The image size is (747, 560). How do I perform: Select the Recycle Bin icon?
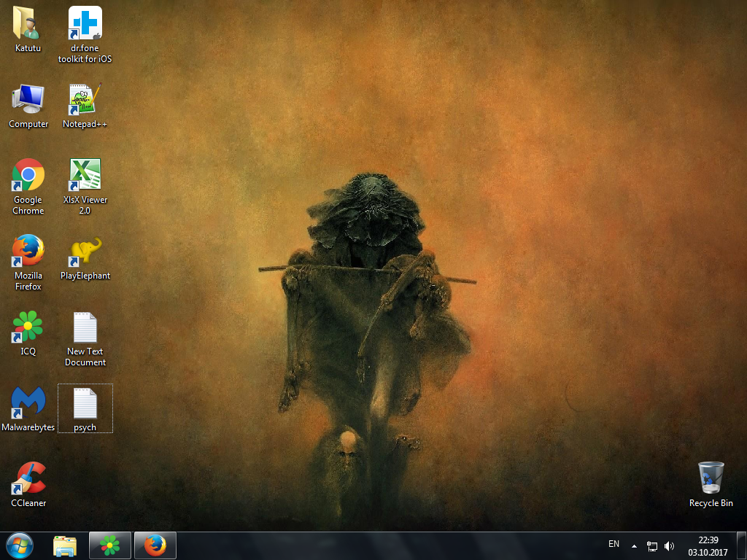tap(711, 478)
